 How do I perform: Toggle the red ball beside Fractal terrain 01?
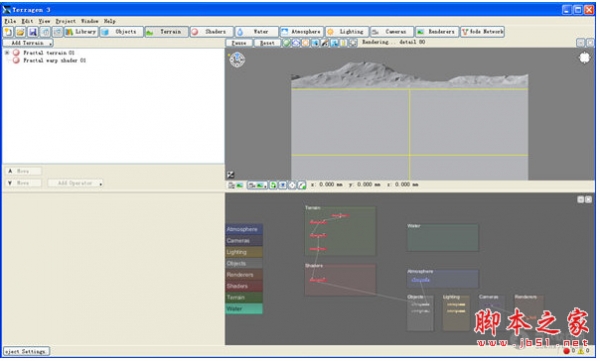click(16, 53)
